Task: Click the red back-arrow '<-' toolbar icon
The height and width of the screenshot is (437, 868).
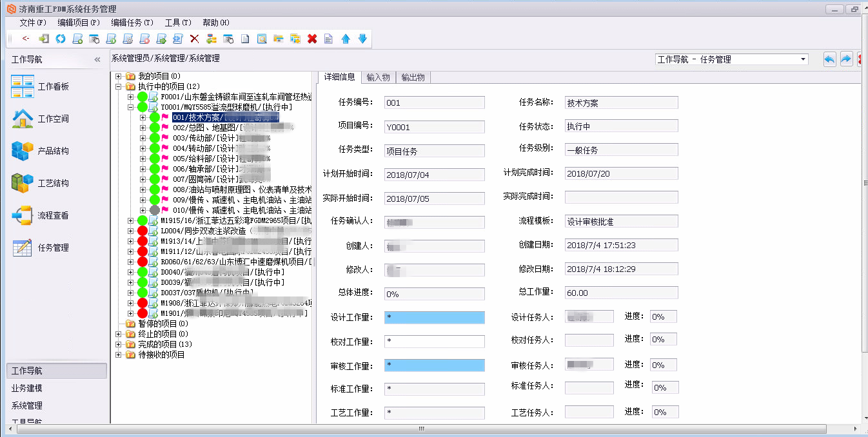Action: (25, 39)
